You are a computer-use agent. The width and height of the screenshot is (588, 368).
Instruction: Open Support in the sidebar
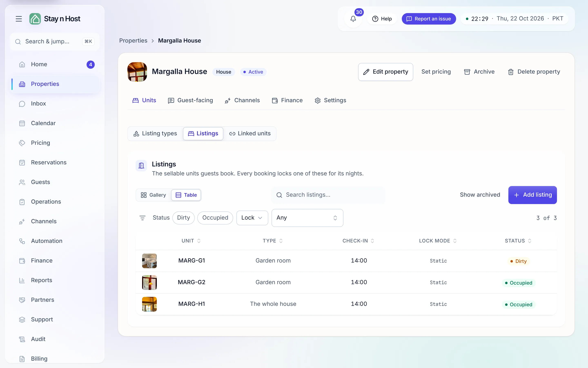pos(55,320)
